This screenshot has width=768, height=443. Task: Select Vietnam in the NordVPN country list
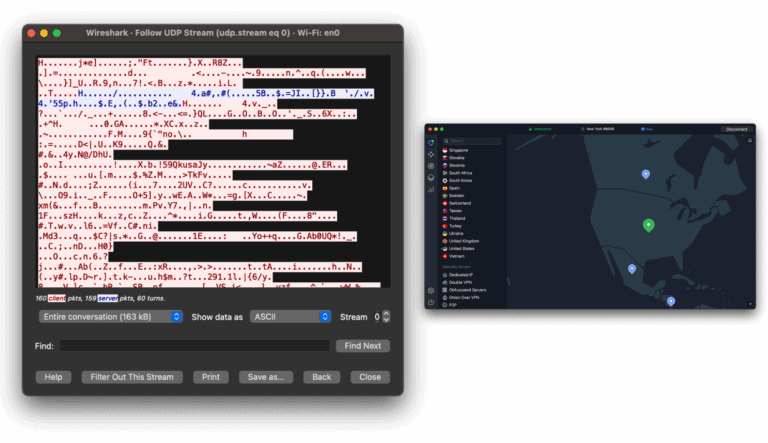[454, 256]
